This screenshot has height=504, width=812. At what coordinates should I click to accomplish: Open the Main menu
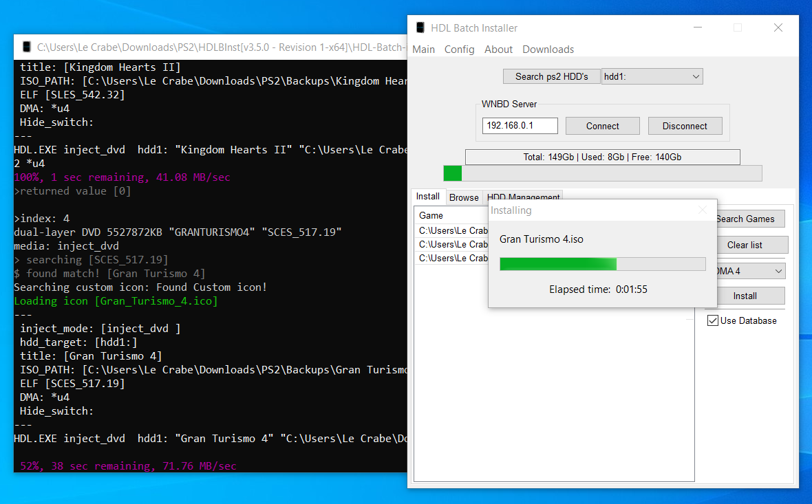click(x=424, y=49)
